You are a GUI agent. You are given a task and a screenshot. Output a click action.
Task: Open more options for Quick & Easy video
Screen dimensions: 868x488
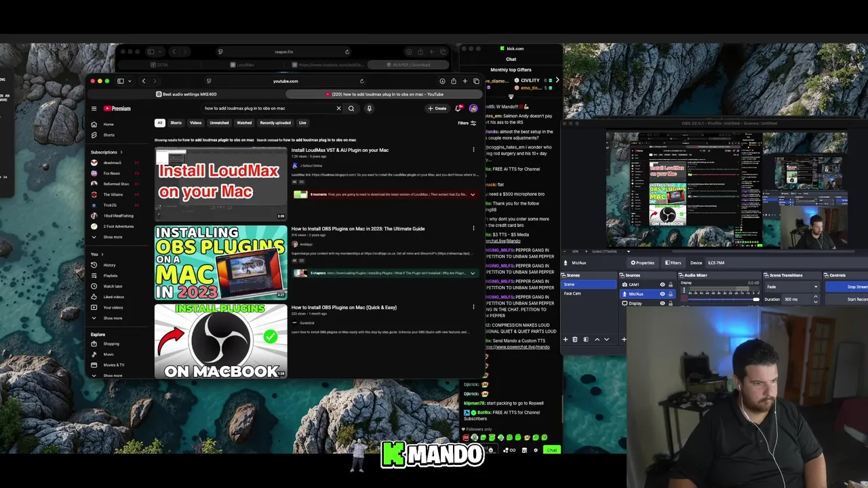point(473,307)
